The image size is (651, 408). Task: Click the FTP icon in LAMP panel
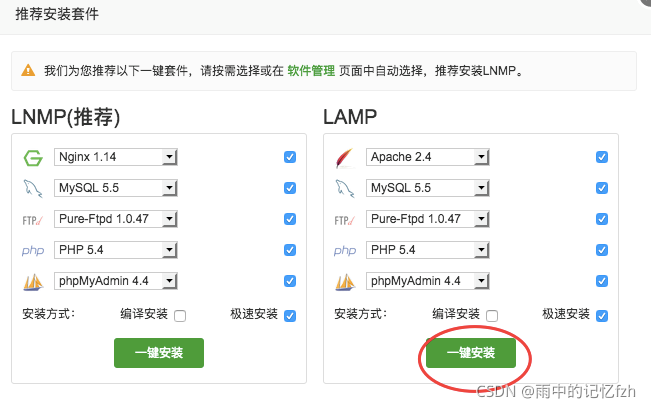(345, 220)
